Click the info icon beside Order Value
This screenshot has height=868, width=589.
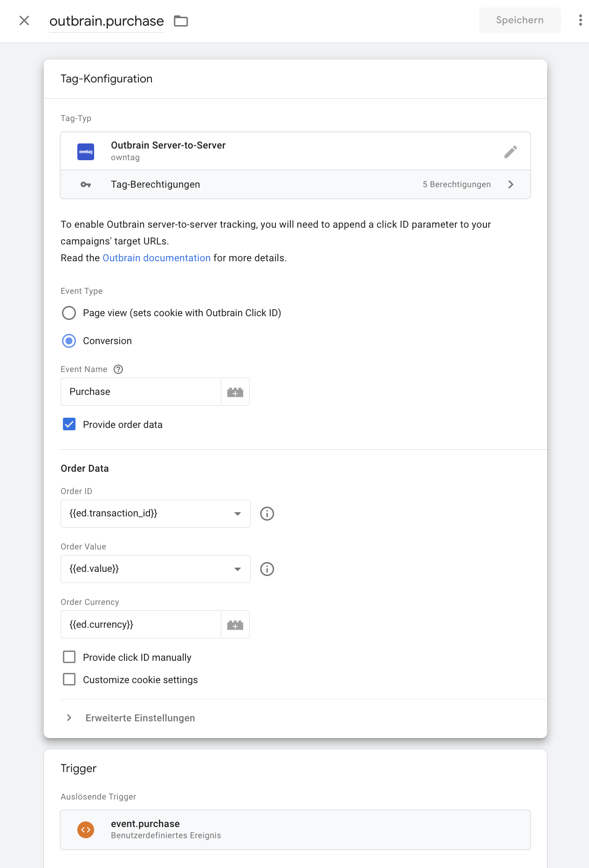[267, 569]
